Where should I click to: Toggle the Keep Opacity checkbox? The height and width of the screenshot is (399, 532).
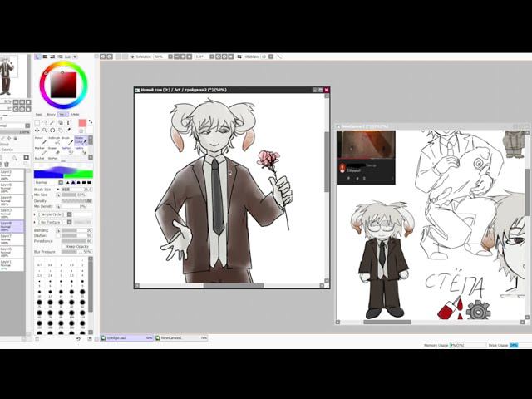(x=64, y=246)
